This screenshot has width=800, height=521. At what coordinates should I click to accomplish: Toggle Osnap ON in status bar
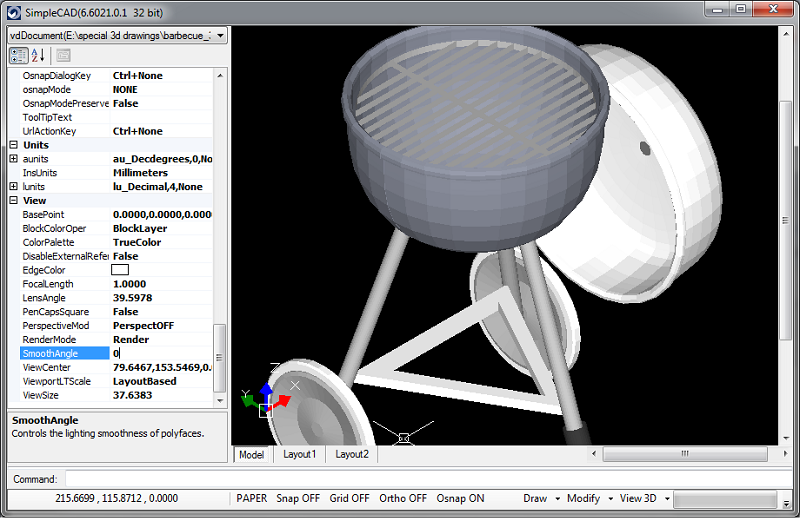coord(461,498)
